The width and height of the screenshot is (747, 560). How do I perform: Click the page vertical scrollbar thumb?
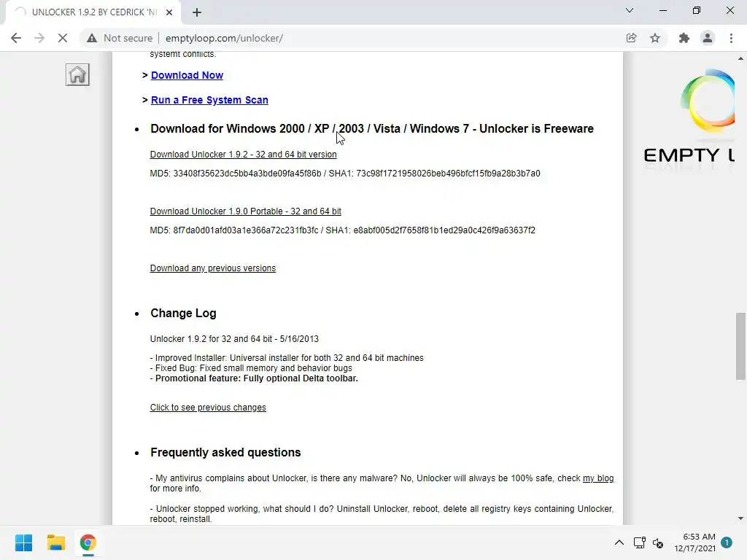(740, 346)
